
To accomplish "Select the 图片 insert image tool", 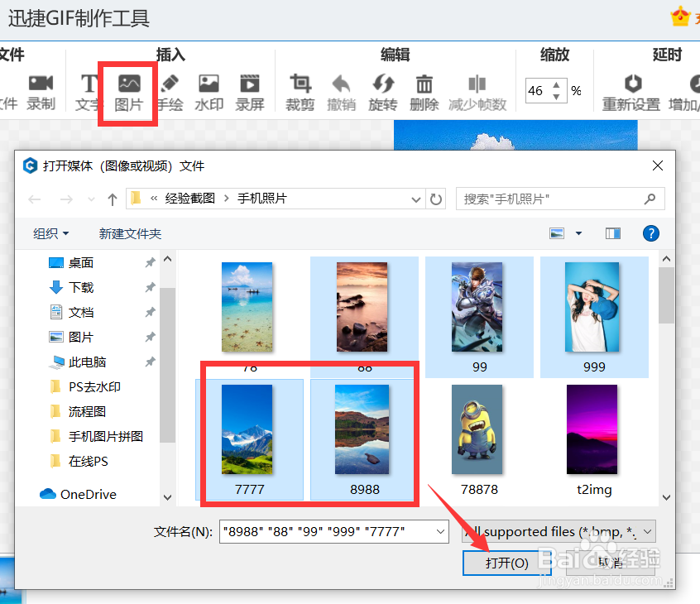I will click(x=129, y=93).
